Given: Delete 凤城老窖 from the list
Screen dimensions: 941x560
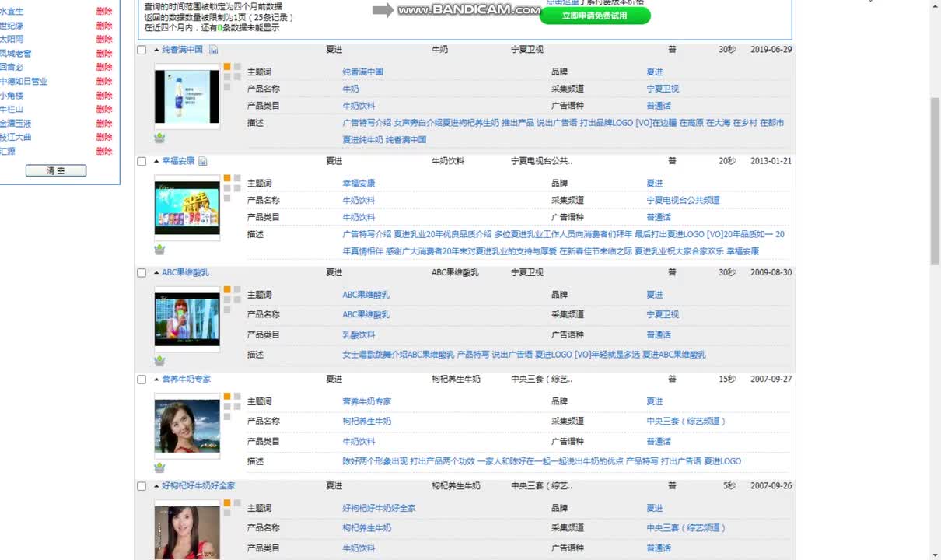Looking at the screenshot, I should 104,53.
